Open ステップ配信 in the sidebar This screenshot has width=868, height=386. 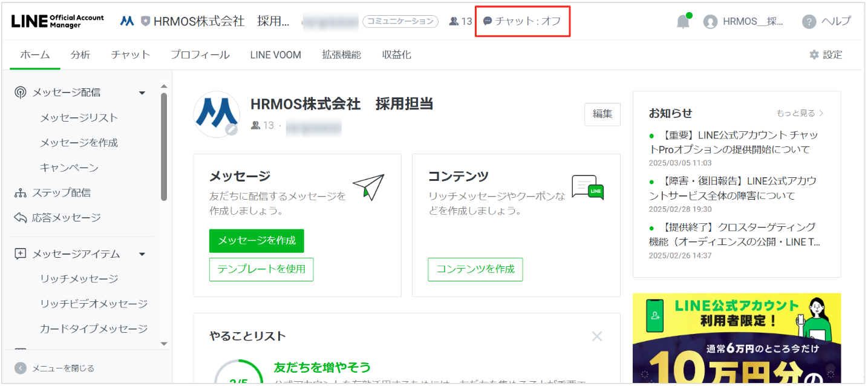click(x=61, y=192)
